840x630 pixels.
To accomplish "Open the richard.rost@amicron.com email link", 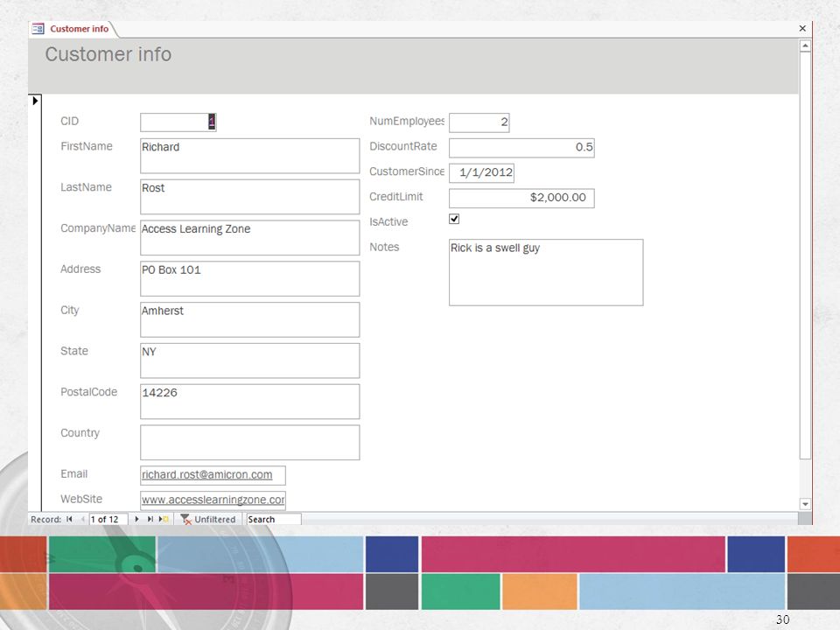I will click(206, 474).
